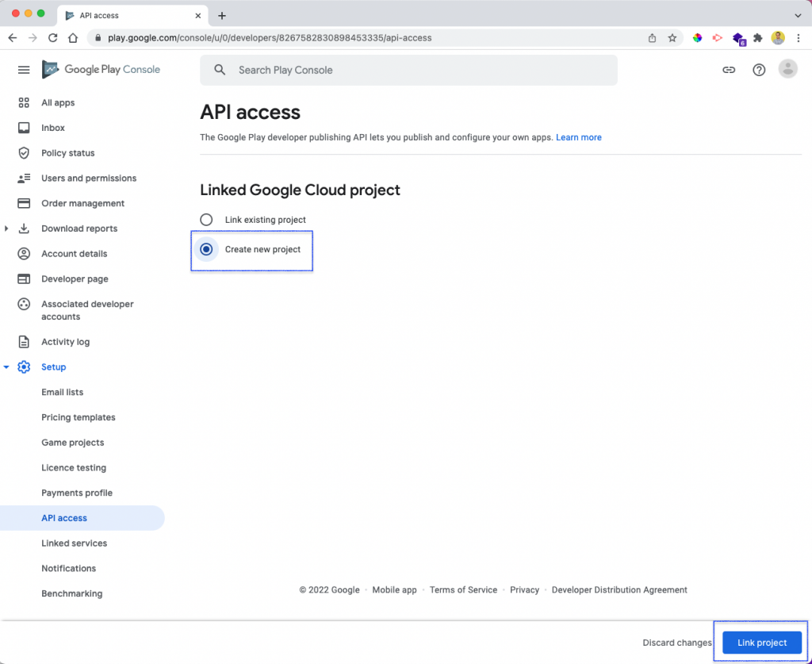This screenshot has height=664, width=812.
Task: Click the Account details person icon
Action: (x=24, y=254)
